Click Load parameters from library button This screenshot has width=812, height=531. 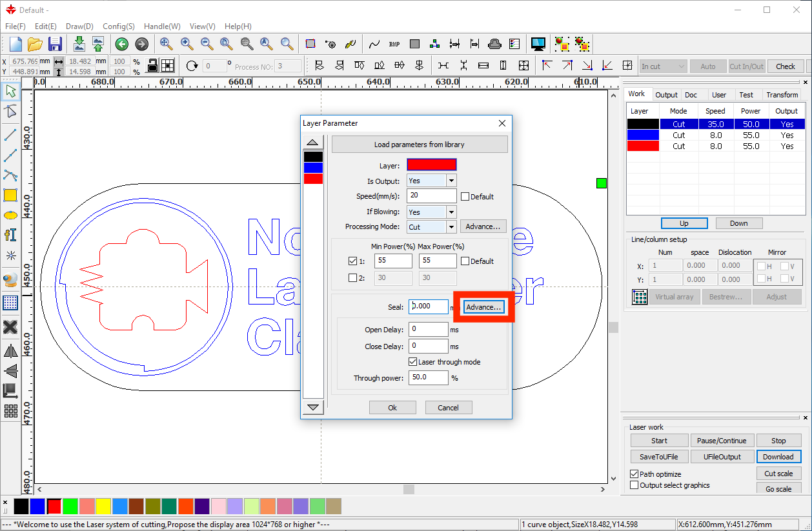(419, 145)
